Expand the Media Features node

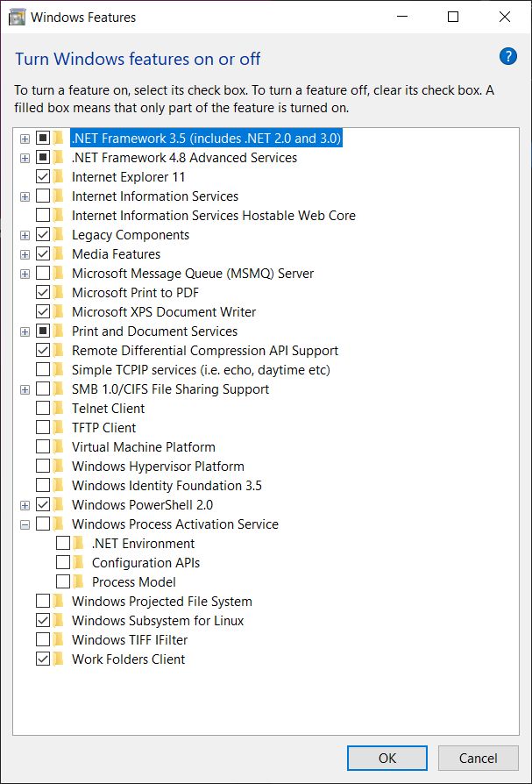coord(25,255)
